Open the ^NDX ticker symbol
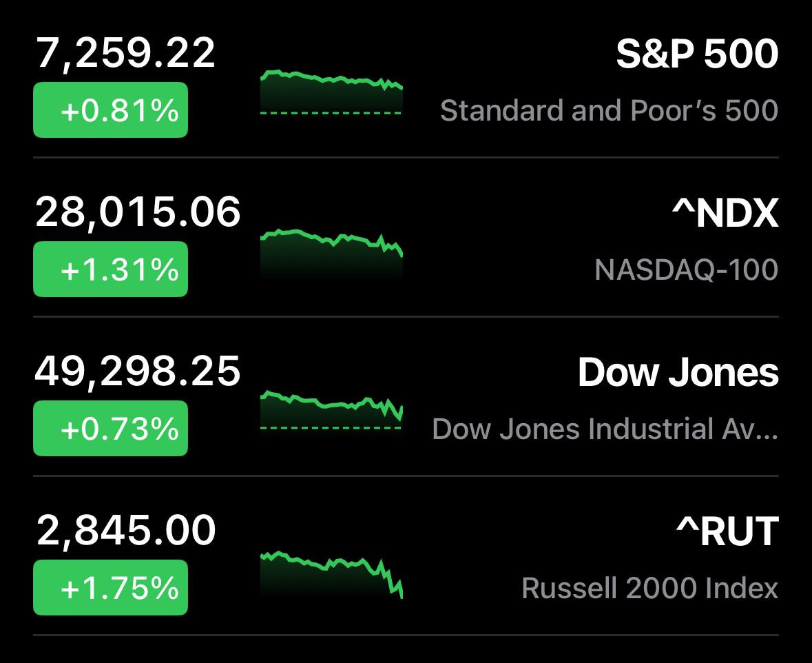Viewport: 812px width, 663px height. 725,212
